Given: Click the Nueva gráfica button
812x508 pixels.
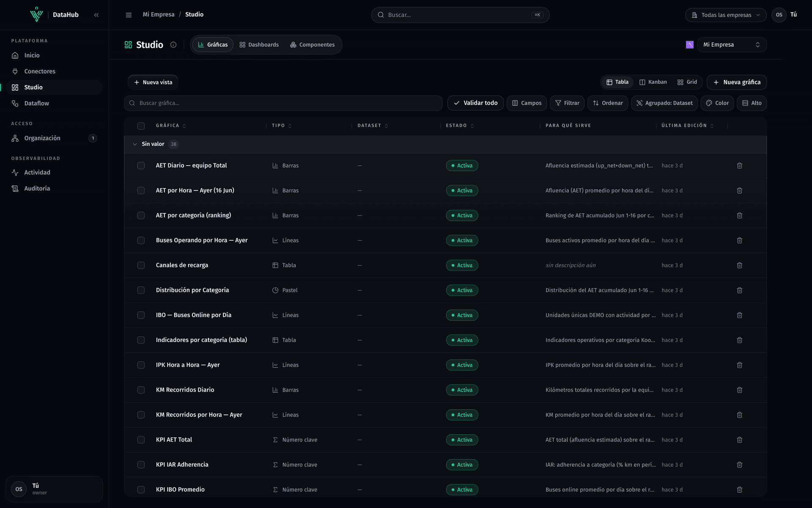Looking at the screenshot, I should [x=737, y=82].
